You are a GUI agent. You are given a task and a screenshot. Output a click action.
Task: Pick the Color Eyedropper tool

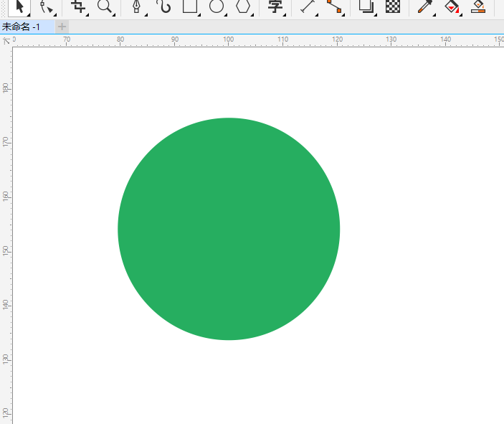tap(425, 7)
